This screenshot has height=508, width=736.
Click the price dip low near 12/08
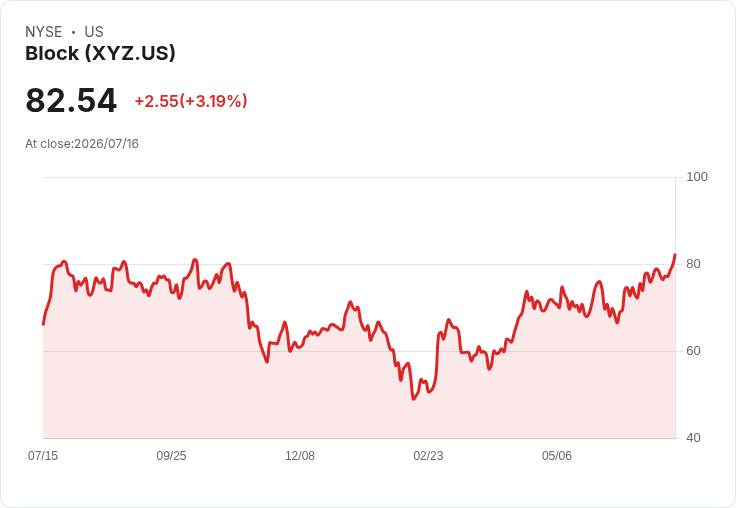tap(267, 362)
